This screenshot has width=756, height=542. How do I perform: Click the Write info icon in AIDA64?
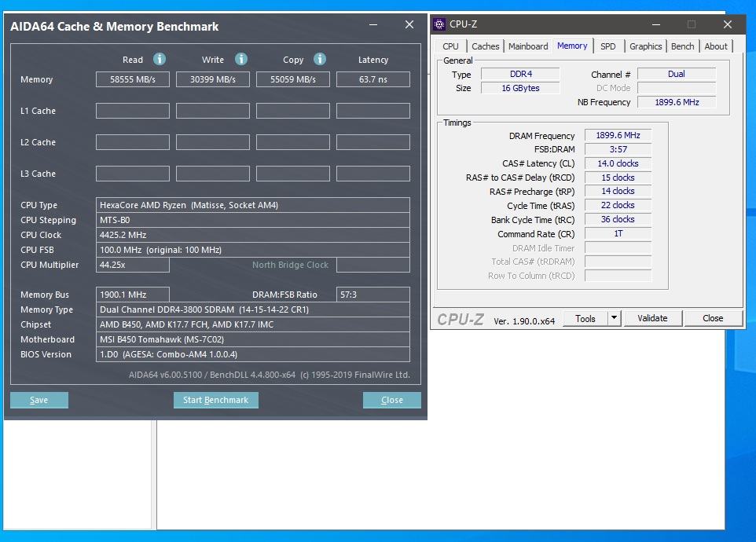pos(241,59)
